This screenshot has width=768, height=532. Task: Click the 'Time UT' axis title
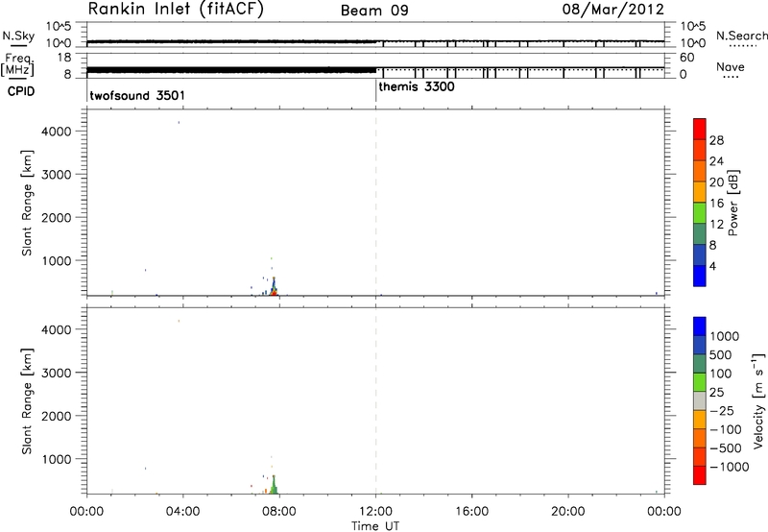pyautogui.click(x=375, y=526)
